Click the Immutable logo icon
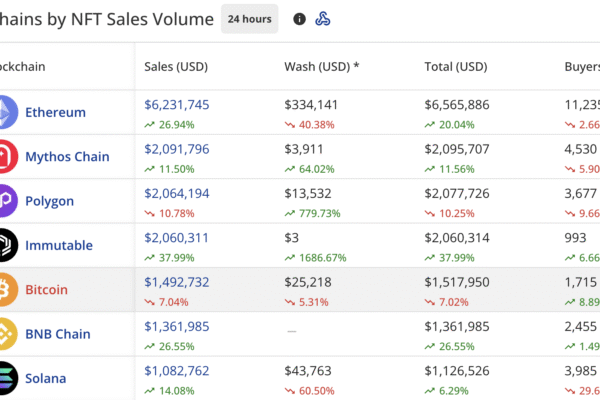 tap(5, 245)
